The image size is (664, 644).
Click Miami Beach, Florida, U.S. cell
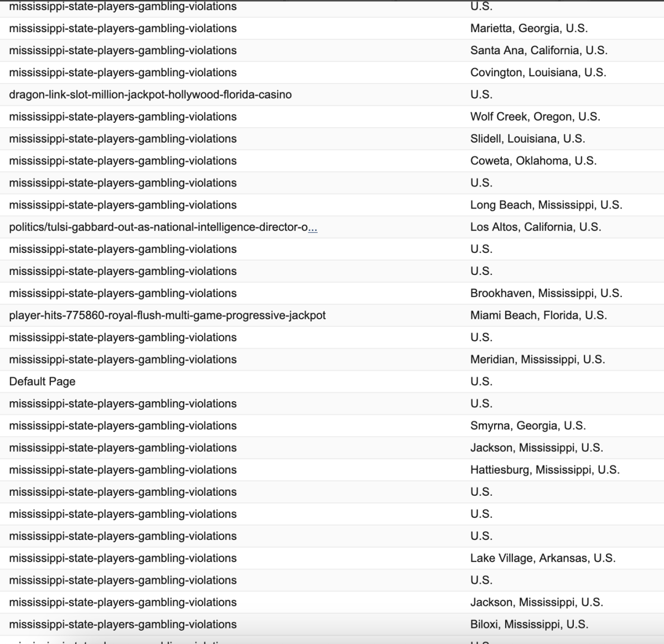coord(538,315)
